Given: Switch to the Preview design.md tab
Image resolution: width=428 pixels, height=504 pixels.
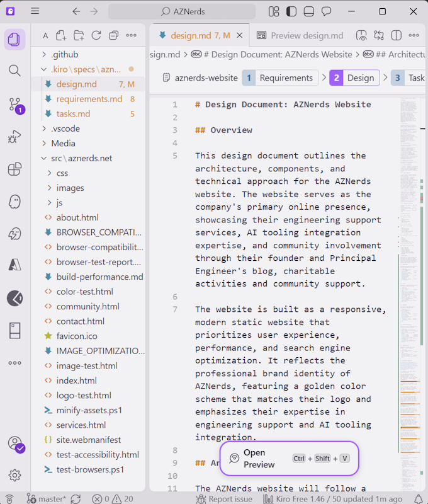Looking at the screenshot, I should (x=300, y=35).
